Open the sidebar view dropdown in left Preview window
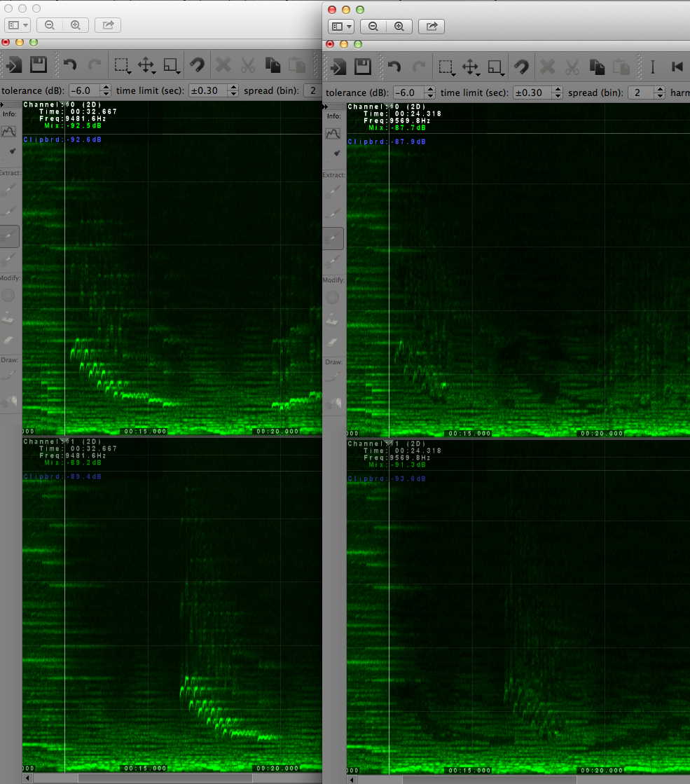 point(18,25)
